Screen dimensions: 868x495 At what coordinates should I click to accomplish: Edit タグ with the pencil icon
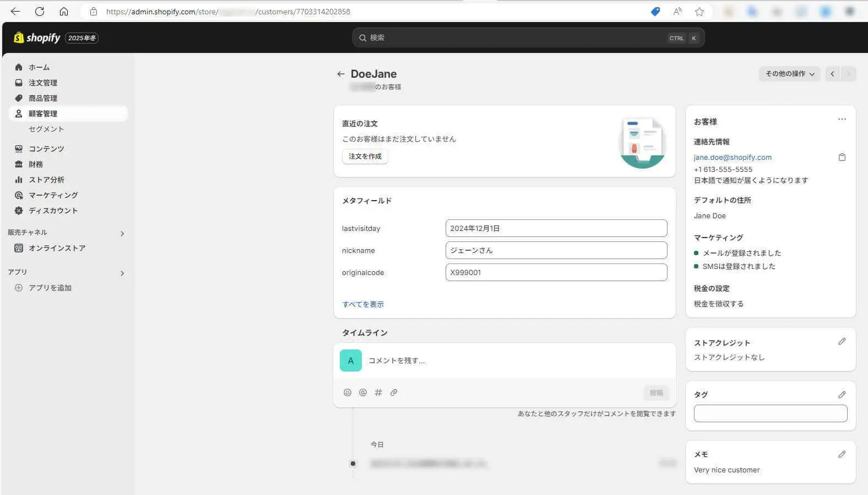pos(842,395)
